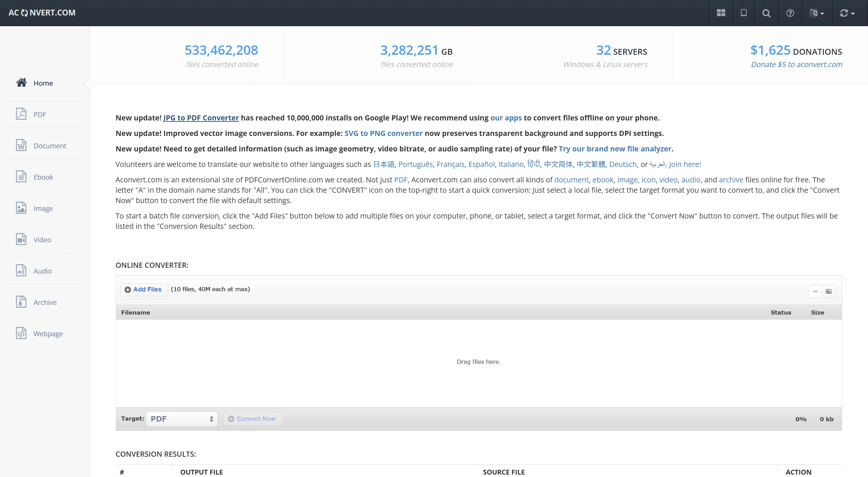Click the Webpage code icon in sidebar
868x477 pixels.
point(21,333)
